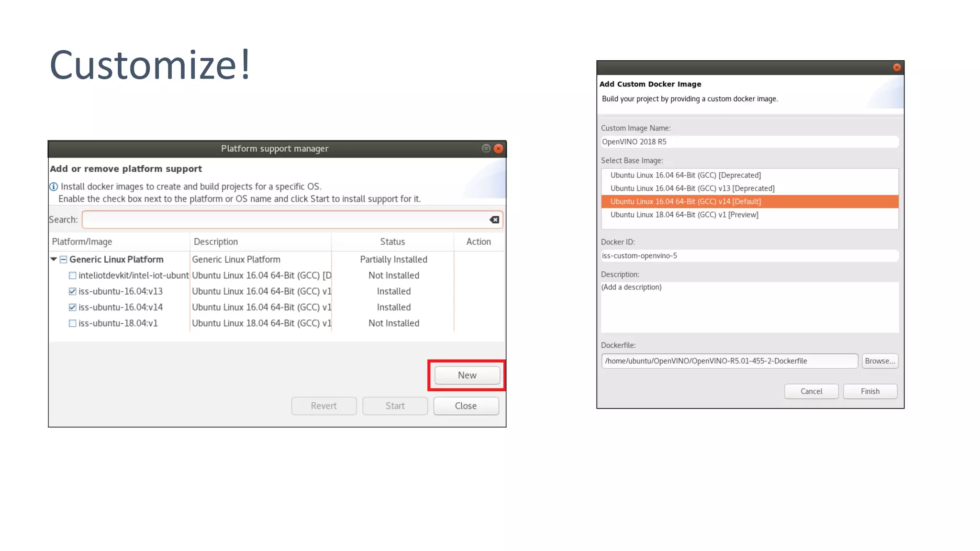The height and width of the screenshot is (551, 980).
Task: Select the Generic Linux Platform tree label
Action: 116,259
